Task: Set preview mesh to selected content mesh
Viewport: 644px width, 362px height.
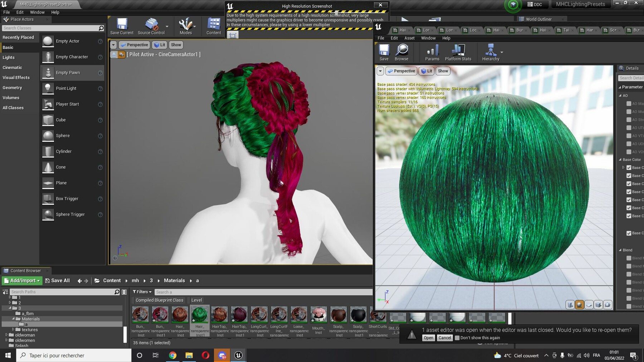Action: 608,305
